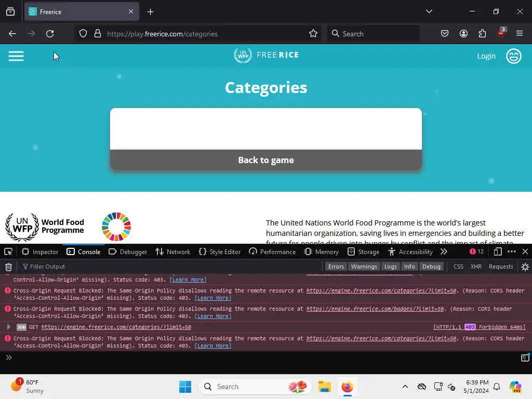View site security padlock info
Viewport: 532px width, 399px height.
tap(98, 34)
